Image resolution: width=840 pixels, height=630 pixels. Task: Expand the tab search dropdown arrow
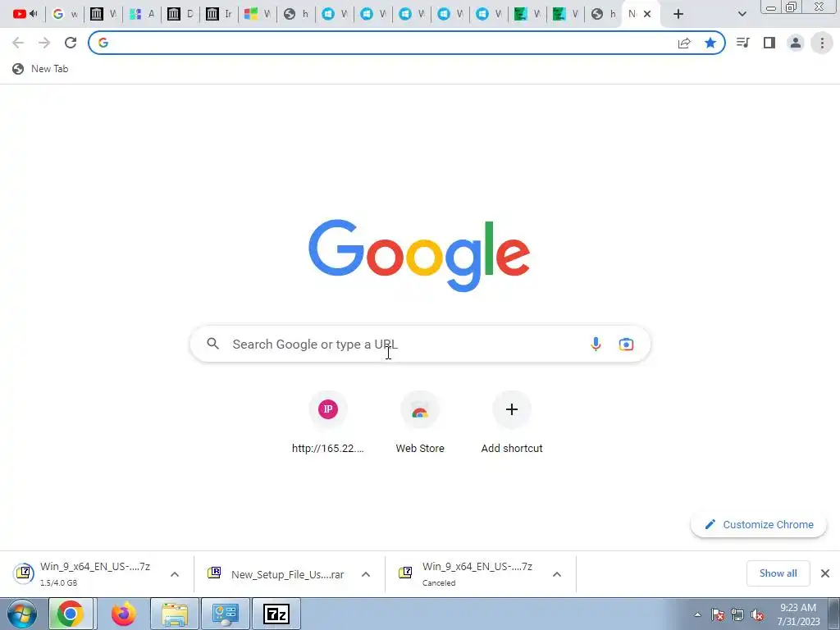742,14
